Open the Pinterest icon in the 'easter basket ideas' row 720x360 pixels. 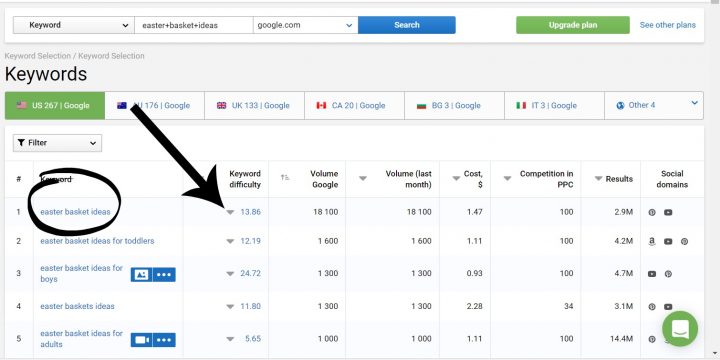(652, 213)
